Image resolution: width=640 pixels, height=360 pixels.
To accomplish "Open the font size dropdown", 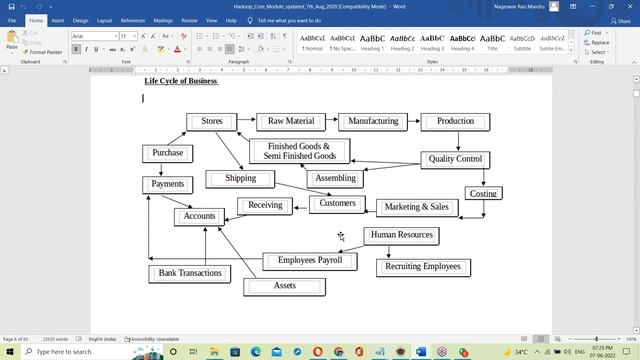I will coord(135,36).
